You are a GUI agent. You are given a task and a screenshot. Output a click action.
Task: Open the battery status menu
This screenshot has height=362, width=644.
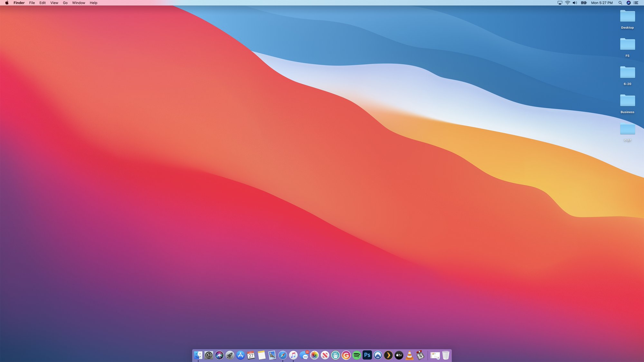click(x=583, y=3)
